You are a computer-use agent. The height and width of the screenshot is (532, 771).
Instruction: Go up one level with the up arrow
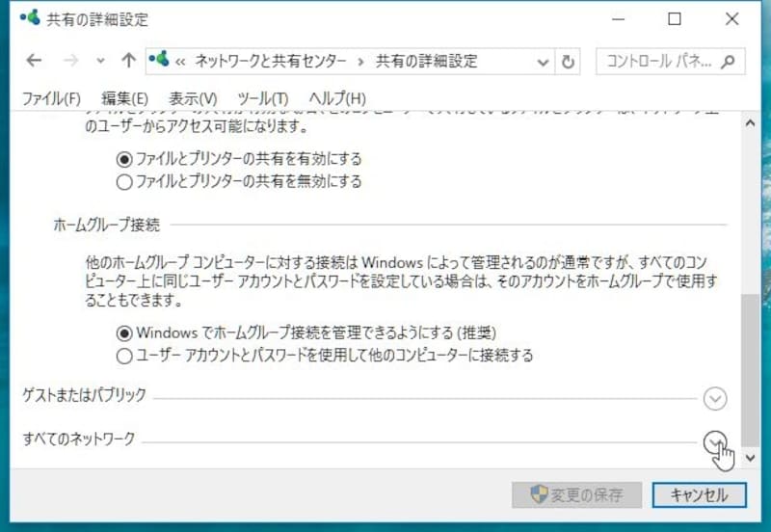coord(129,61)
